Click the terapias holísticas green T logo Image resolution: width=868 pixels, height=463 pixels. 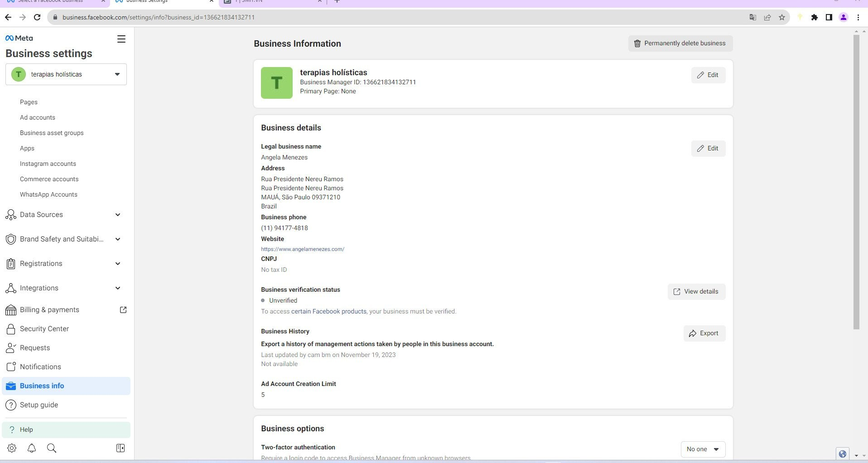277,83
